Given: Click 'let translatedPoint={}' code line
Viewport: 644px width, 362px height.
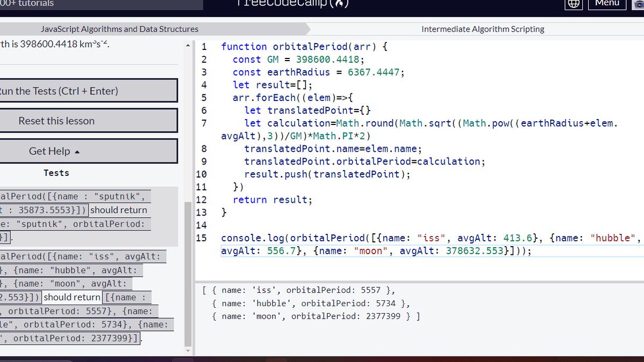Looking at the screenshot, I should pos(308,110).
